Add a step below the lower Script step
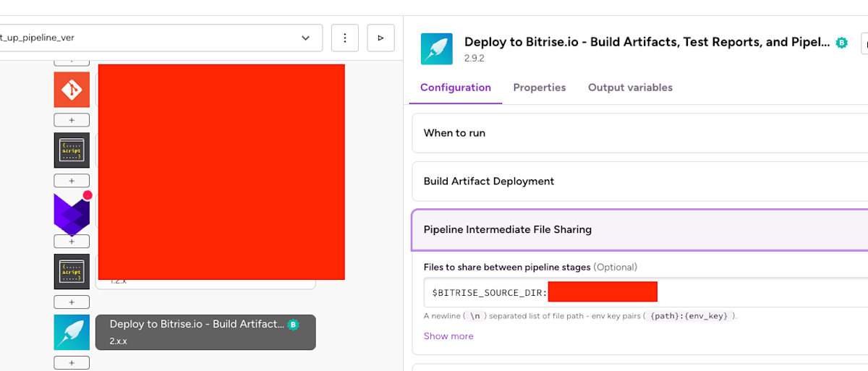 point(72,302)
